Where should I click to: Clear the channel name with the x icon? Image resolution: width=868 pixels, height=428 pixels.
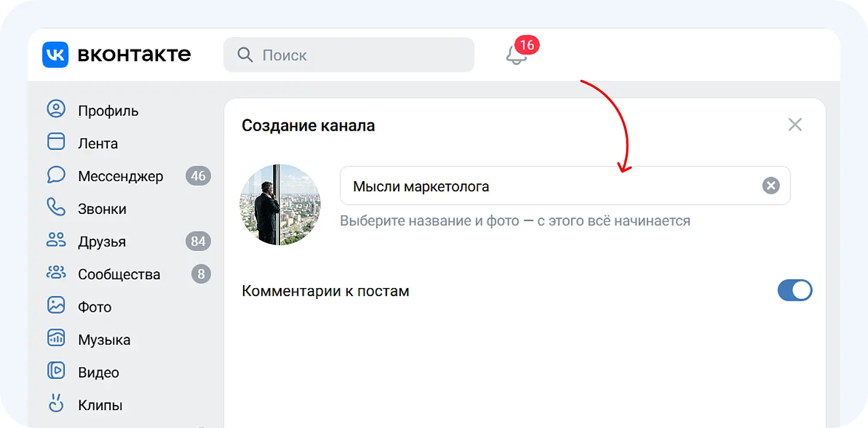771,186
